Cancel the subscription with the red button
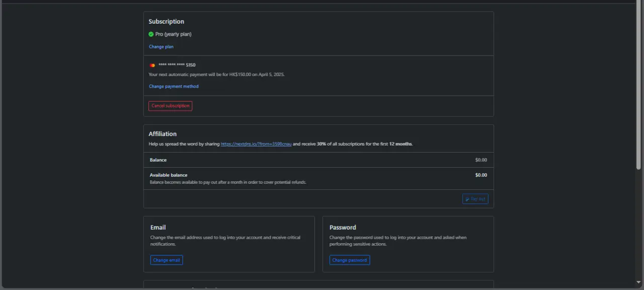Image resolution: width=644 pixels, height=290 pixels. tap(170, 106)
